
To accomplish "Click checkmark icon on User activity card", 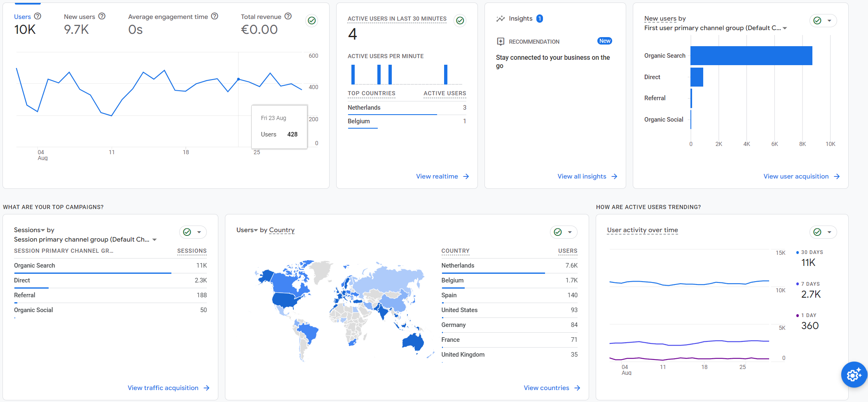I will pyautogui.click(x=817, y=232).
